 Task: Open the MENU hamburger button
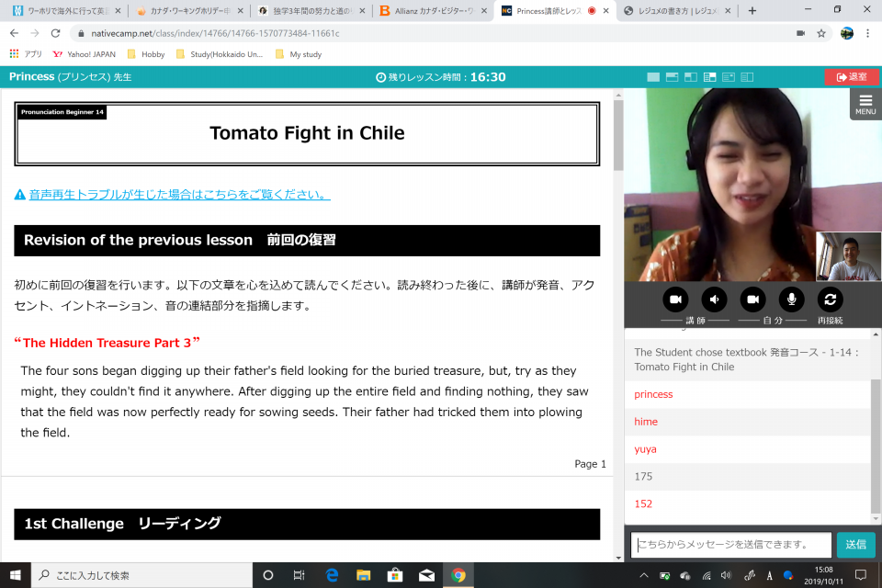click(x=865, y=104)
